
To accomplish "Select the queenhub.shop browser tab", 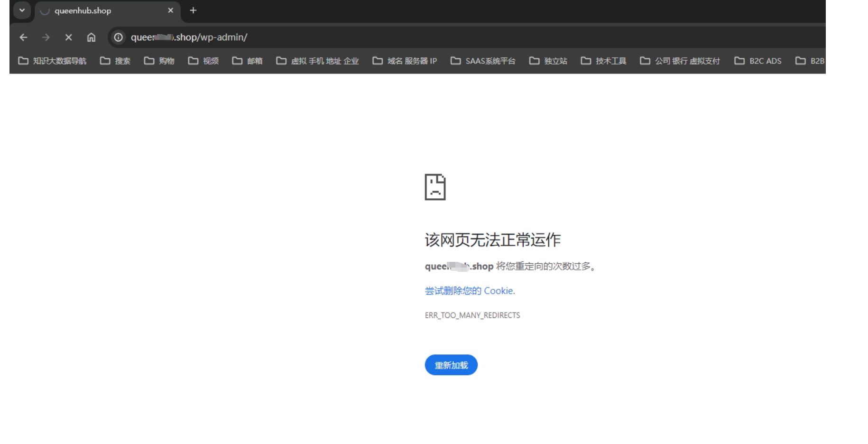I will point(107,11).
